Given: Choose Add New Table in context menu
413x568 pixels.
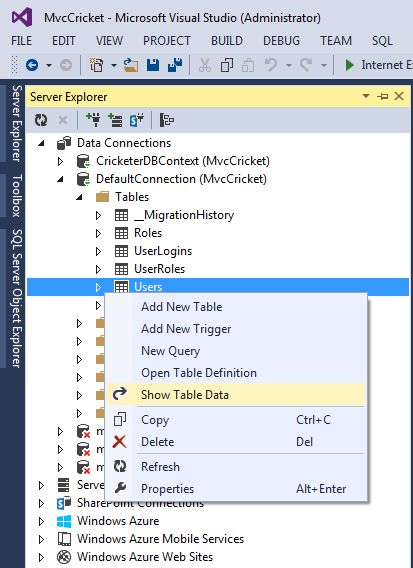Looking at the screenshot, I should 235,307.
